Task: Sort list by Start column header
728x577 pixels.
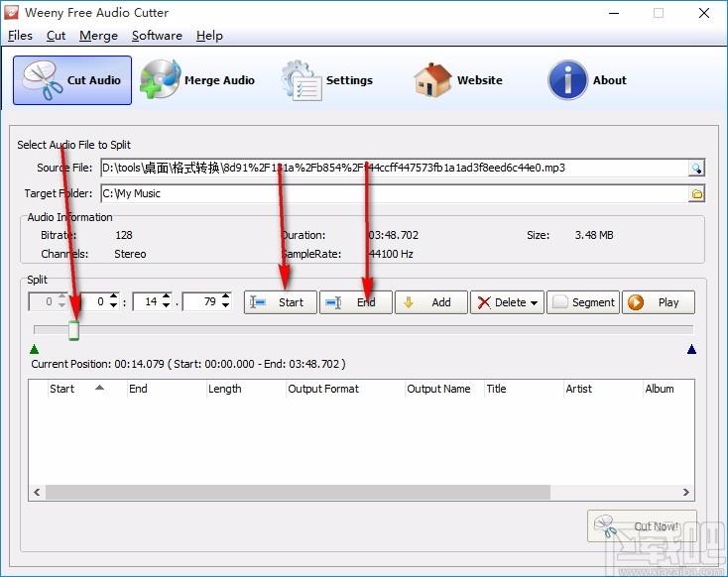Action: 62,389
